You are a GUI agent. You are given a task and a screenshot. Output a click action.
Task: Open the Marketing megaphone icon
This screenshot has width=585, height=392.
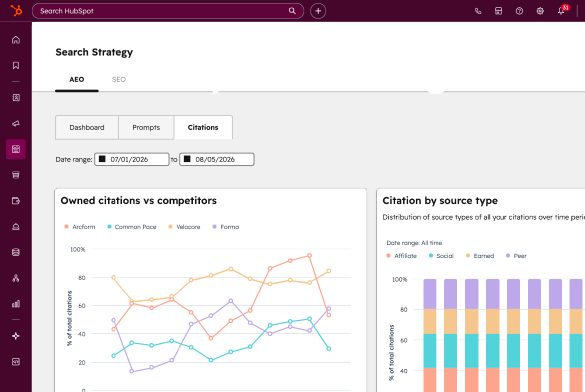pyautogui.click(x=16, y=123)
